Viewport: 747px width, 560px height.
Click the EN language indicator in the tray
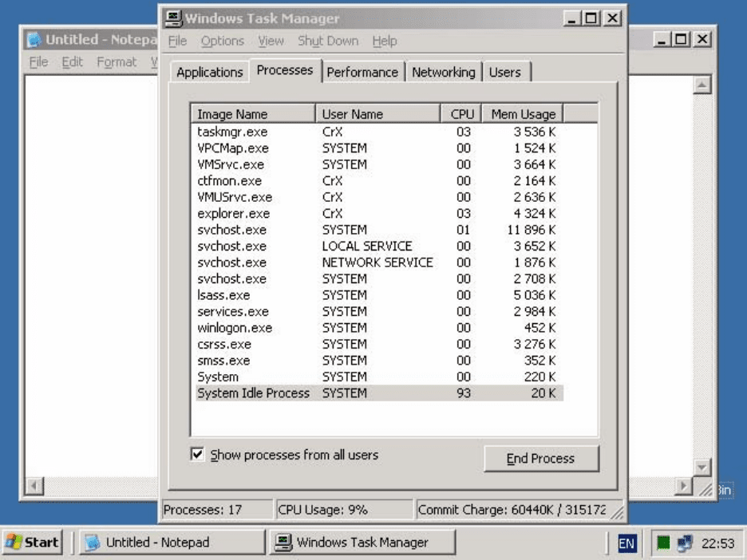pos(626,543)
